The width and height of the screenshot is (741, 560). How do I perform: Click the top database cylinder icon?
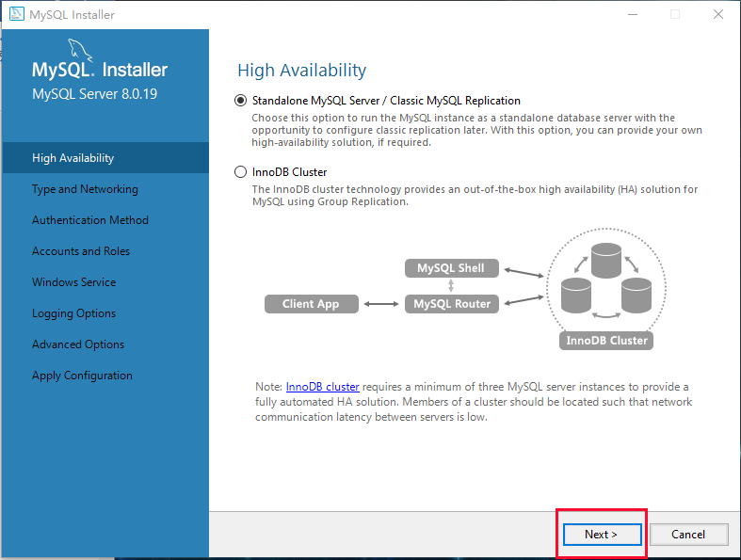point(606,261)
